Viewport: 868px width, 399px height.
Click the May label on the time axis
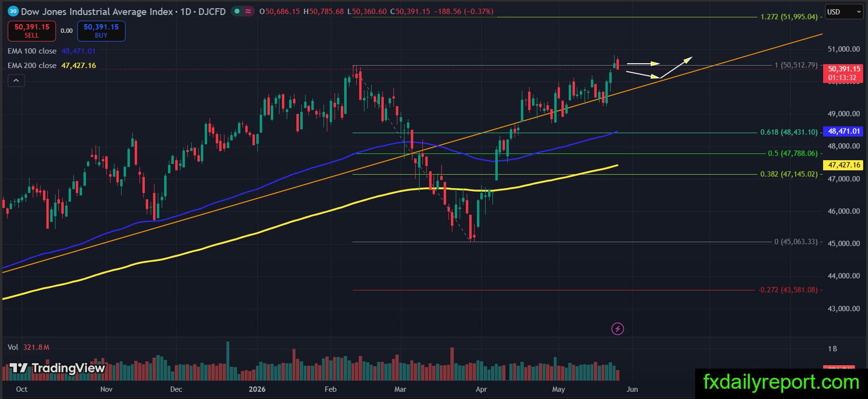point(559,389)
